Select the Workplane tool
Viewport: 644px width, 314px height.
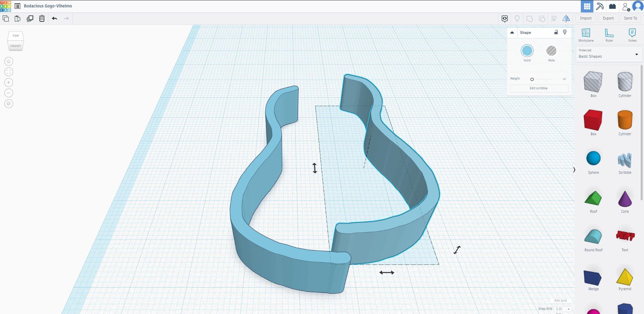(x=586, y=35)
